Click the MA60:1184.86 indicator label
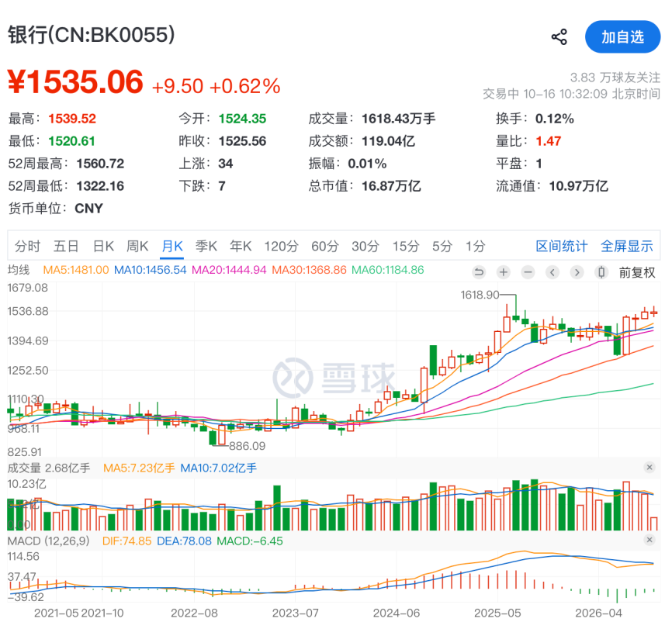This screenshot has width=672, height=622. 387,270
